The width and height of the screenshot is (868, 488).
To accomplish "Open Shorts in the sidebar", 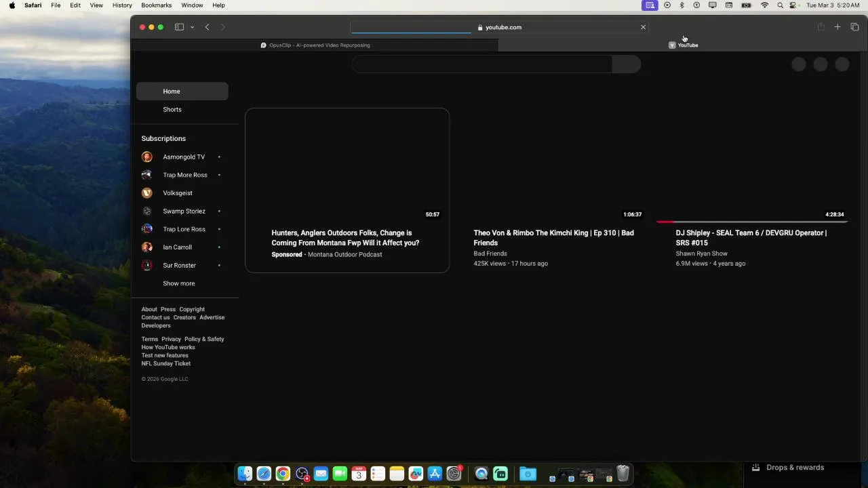I will click(x=182, y=109).
